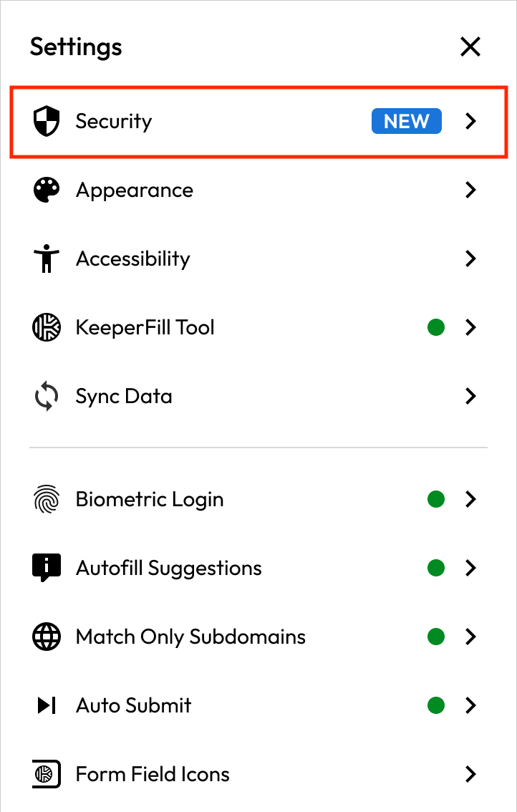This screenshot has width=517, height=812.
Task: Close the Settings panel
Action: pos(470,47)
